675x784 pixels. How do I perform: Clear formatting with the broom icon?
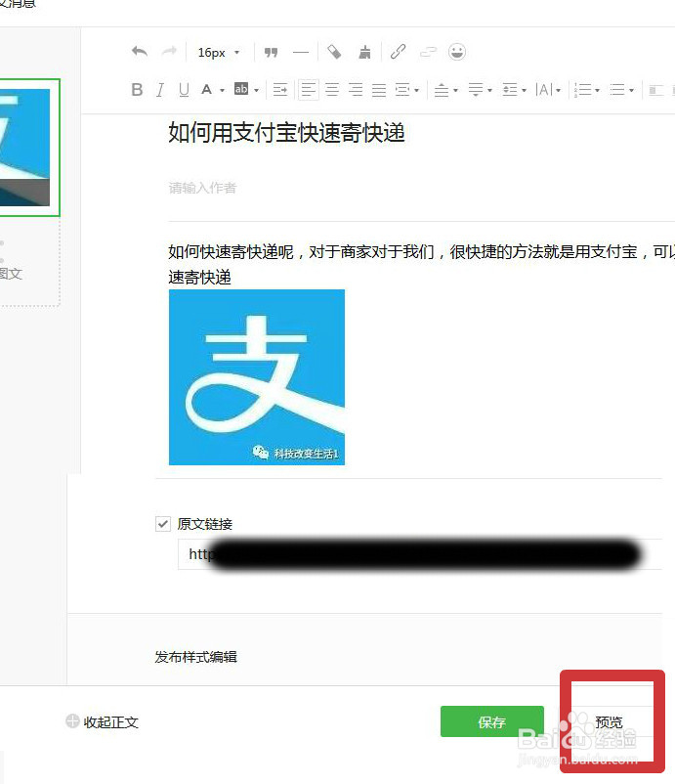364,52
